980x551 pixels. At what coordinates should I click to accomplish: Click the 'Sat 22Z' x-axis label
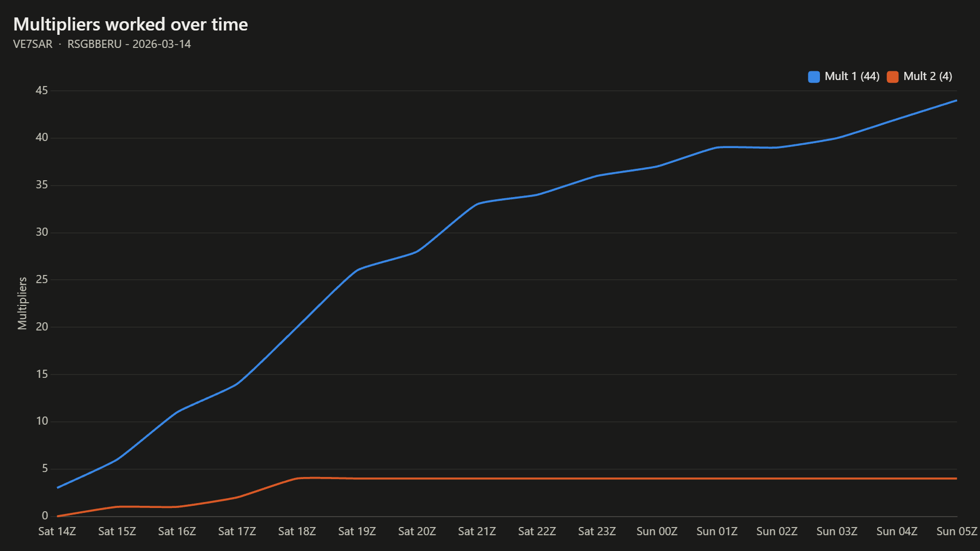click(537, 531)
